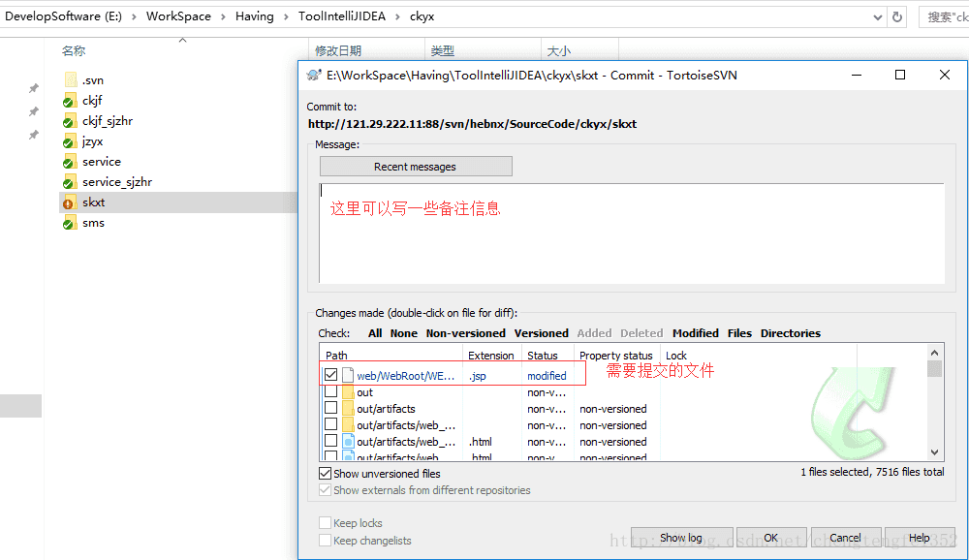Click the Show log button
This screenshot has height=560, width=969.
click(x=682, y=538)
